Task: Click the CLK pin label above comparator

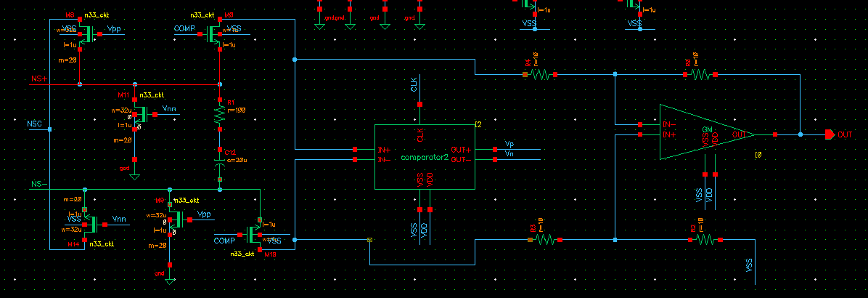Action: click(x=414, y=85)
